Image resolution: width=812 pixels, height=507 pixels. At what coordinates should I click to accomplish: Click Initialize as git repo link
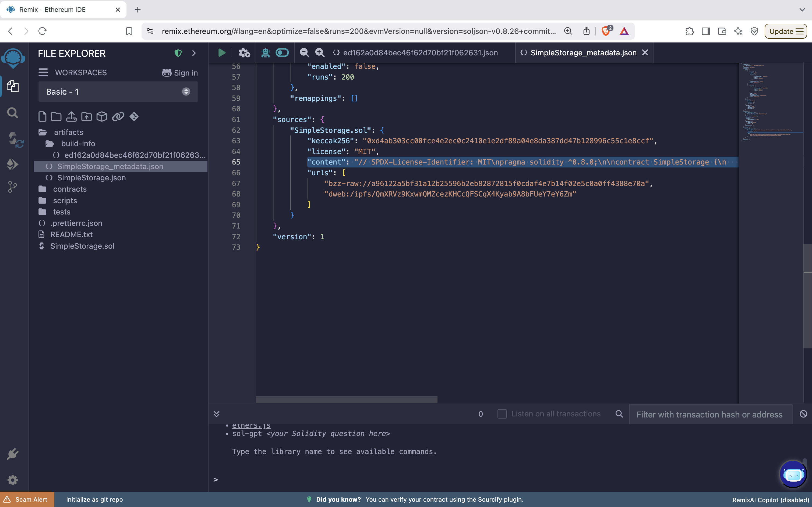point(94,499)
